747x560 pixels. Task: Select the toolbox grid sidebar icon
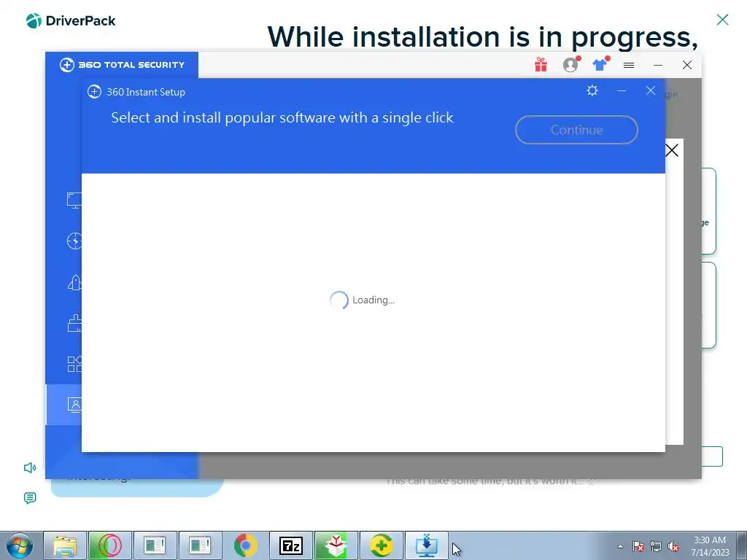click(x=74, y=364)
